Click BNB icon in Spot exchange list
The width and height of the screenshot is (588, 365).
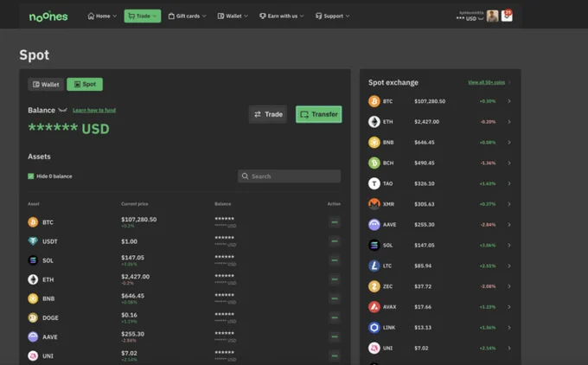click(x=374, y=143)
